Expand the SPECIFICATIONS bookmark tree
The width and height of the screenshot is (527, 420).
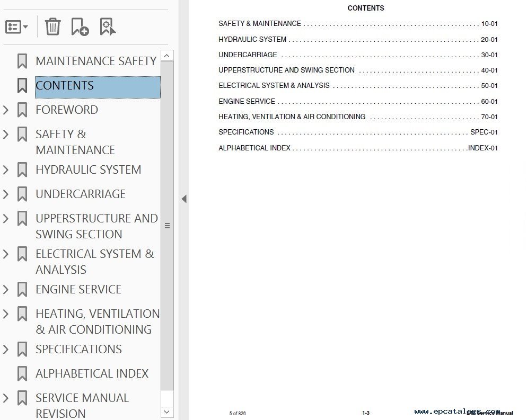tap(6, 349)
